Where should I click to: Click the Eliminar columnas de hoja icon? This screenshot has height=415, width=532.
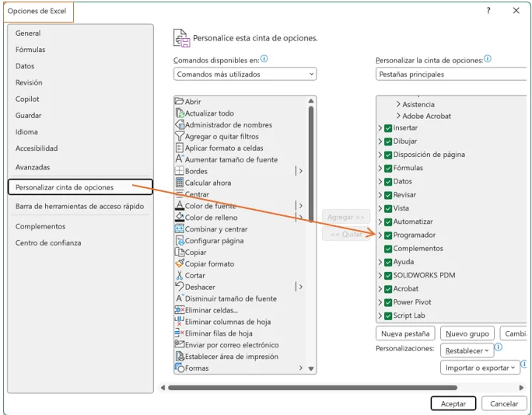(179, 322)
